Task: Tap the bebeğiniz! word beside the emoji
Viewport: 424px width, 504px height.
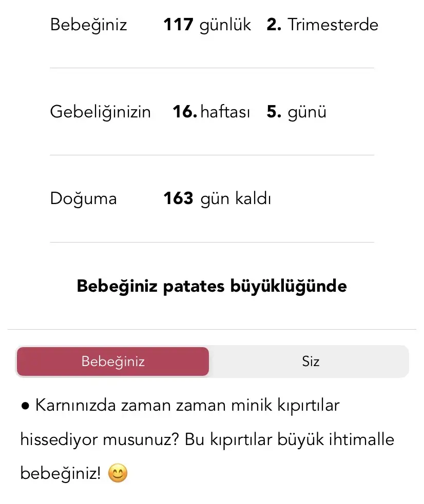Action: 61,474
